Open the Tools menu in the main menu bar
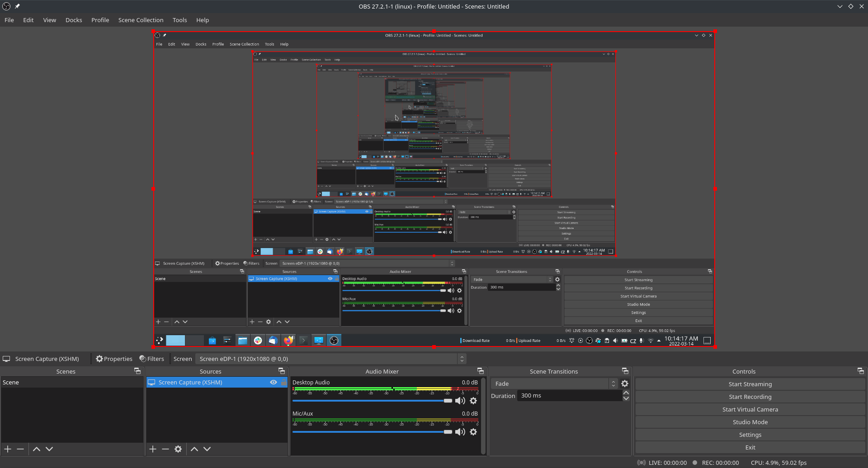Image resolution: width=868 pixels, height=468 pixels. [x=179, y=20]
